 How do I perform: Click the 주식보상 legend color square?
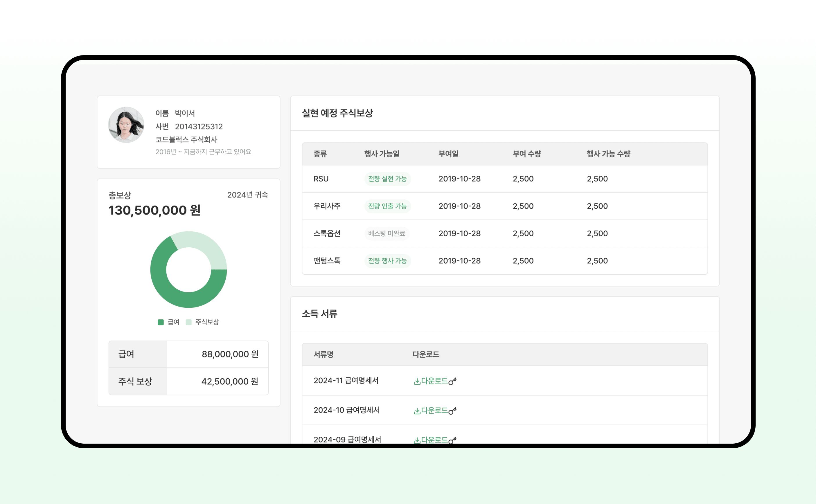tap(189, 322)
